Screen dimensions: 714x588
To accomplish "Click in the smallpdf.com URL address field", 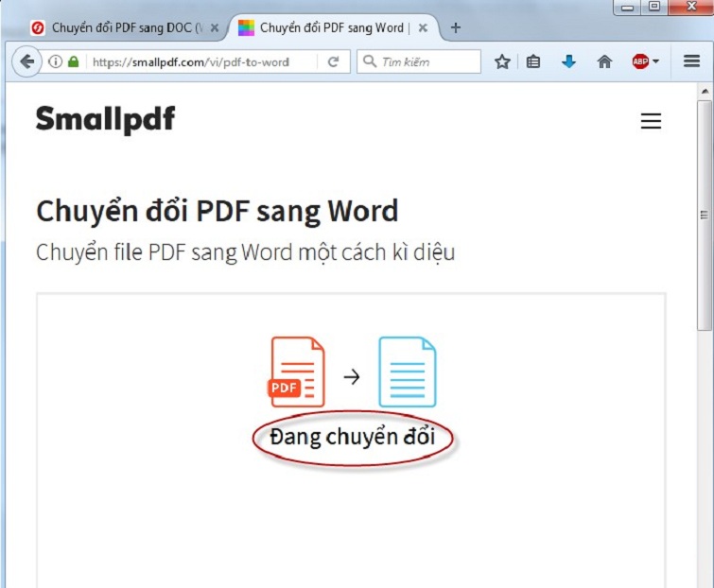I will pos(199,62).
